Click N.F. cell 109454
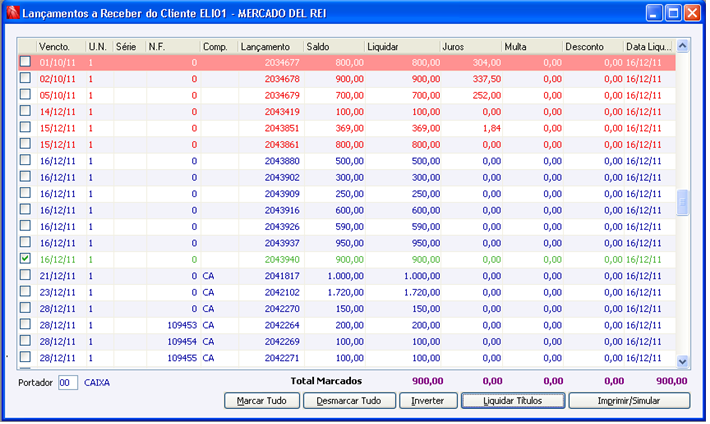The width and height of the screenshot is (710, 424). point(182,342)
